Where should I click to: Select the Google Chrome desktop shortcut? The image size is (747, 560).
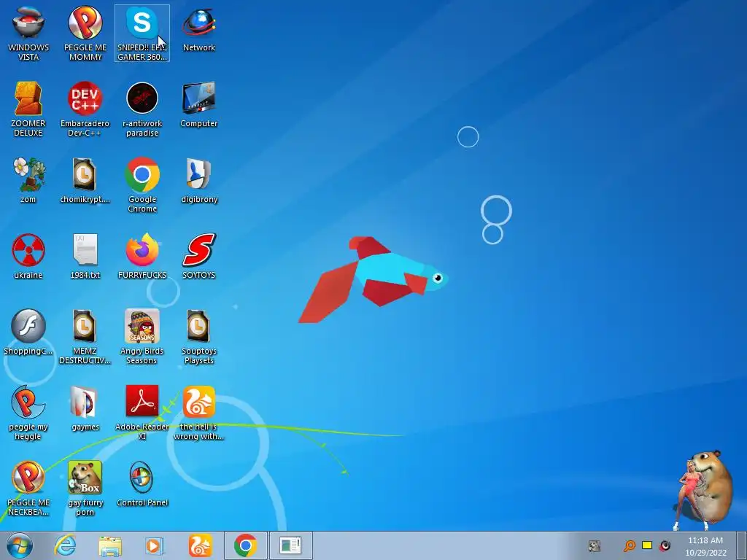coord(142,185)
